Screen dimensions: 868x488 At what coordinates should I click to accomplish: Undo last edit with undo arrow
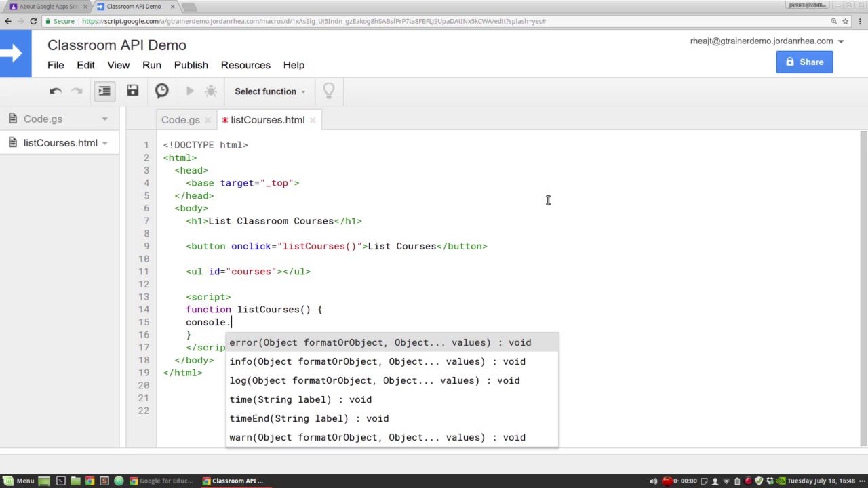[56, 91]
